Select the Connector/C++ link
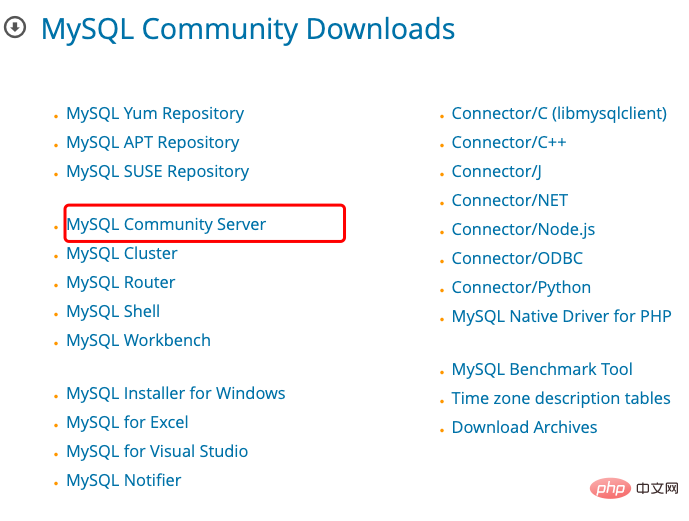The height and width of the screenshot is (521, 689). click(x=509, y=143)
